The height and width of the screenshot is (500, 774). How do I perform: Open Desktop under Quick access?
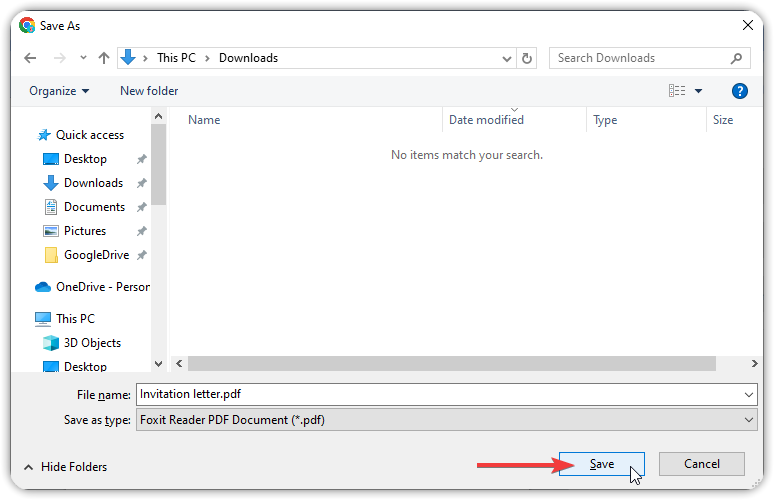(85, 159)
